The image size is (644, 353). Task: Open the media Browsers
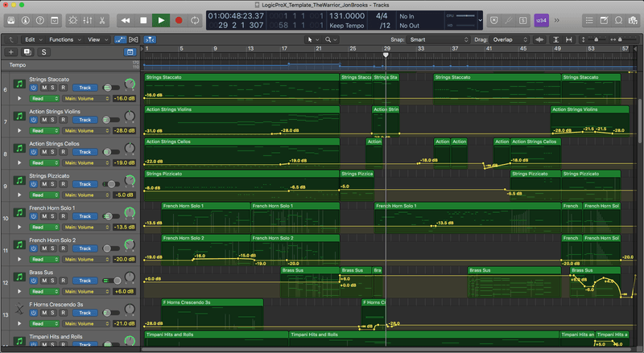pos(633,20)
